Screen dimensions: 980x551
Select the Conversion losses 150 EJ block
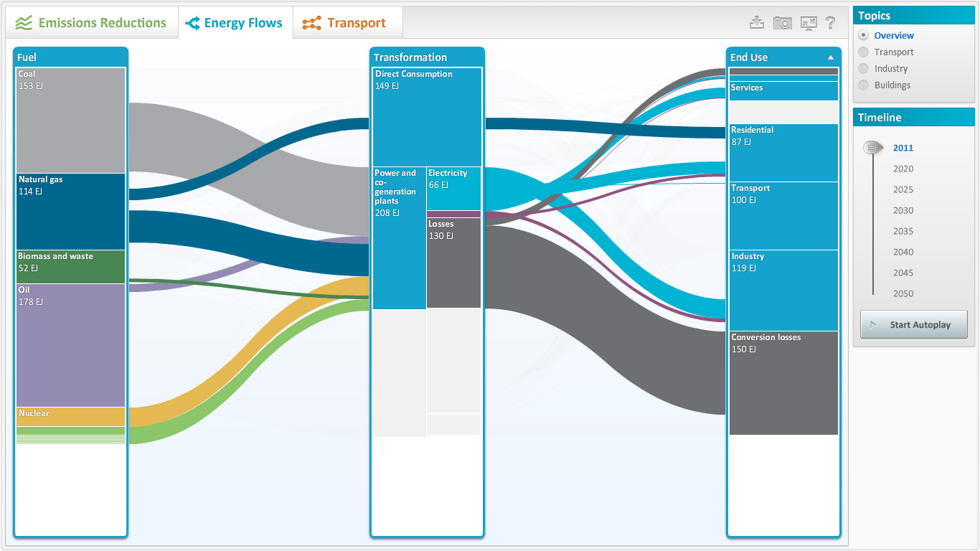tap(783, 382)
